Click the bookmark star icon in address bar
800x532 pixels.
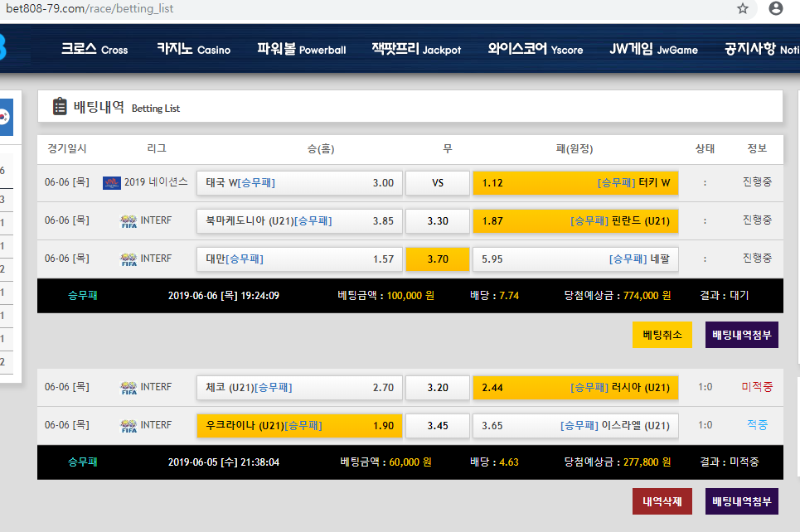coord(743,8)
